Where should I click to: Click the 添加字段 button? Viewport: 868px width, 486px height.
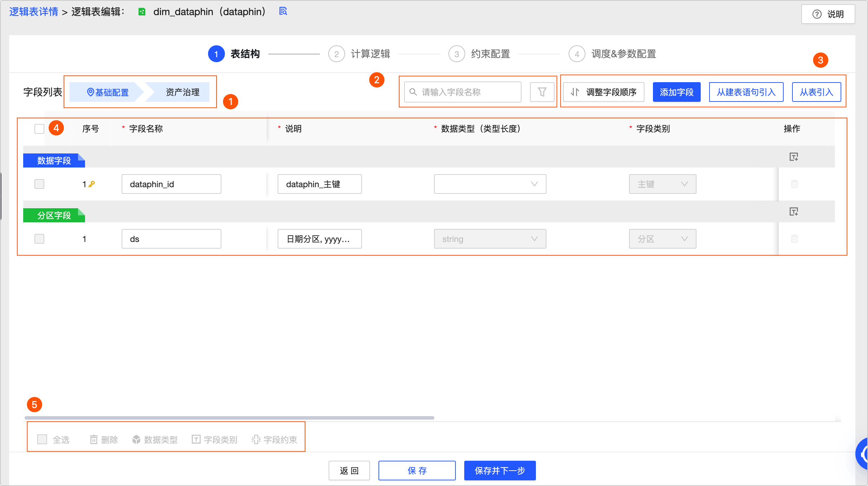click(x=676, y=92)
